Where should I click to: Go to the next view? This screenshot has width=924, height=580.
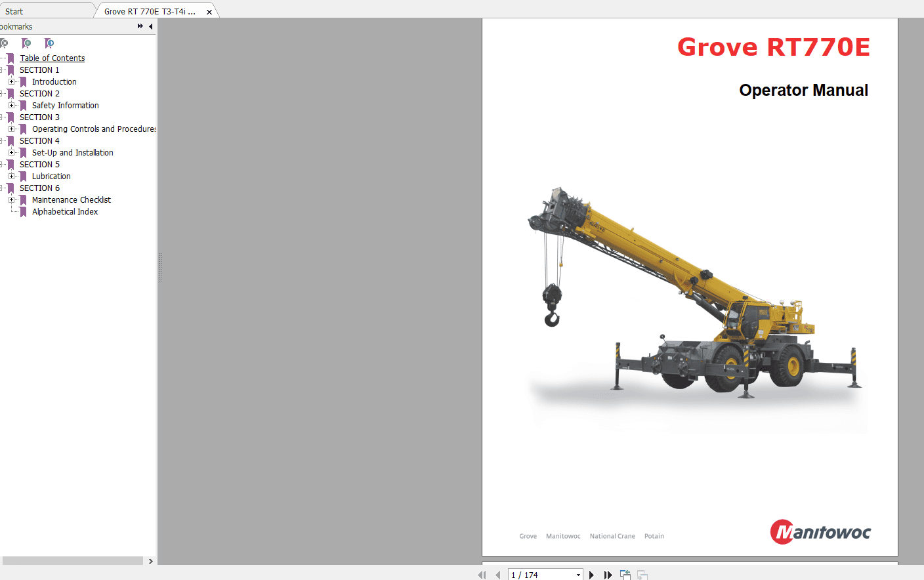click(642, 575)
